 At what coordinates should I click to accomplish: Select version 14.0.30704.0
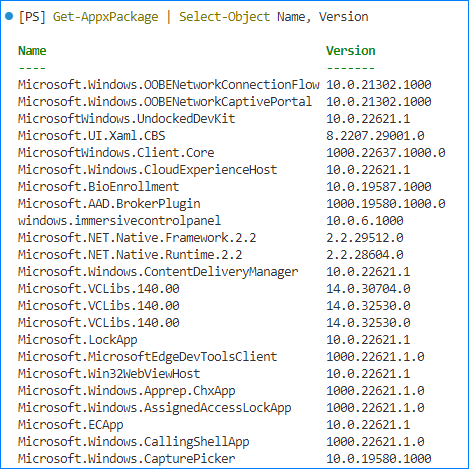(368, 289)
